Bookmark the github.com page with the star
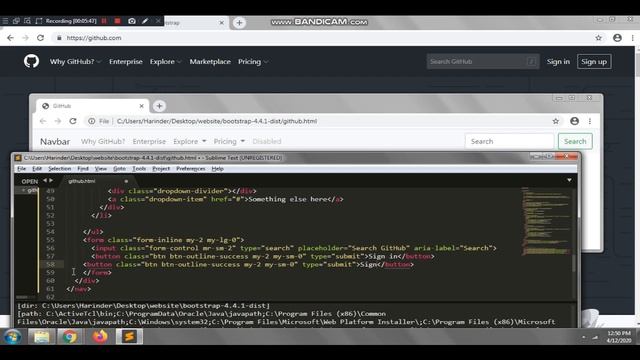This screenshot has height=360, width=640. pyautogui.click(x=598, y=38)
